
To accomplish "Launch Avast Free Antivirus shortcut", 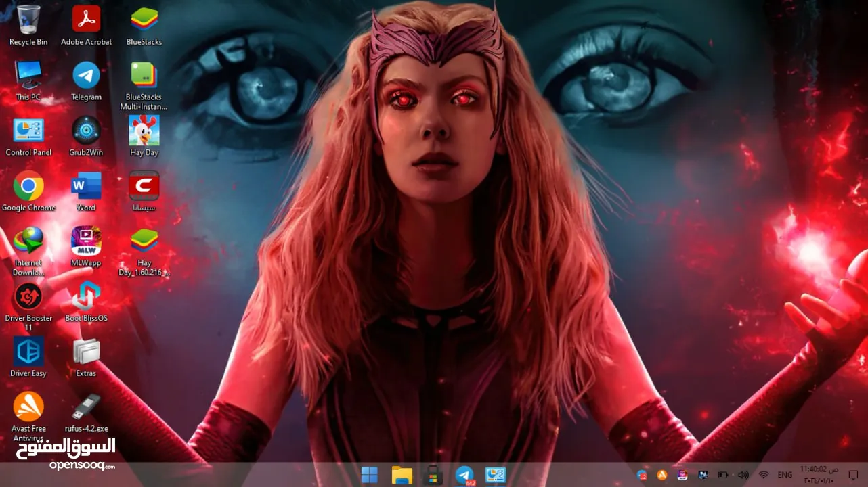I will 28,417.
